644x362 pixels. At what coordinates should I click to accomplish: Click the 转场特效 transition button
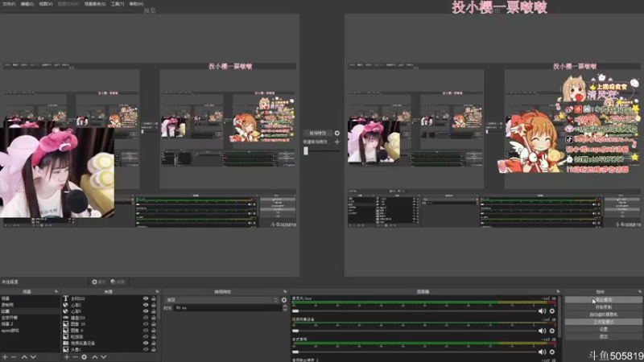tap(317, 133)
